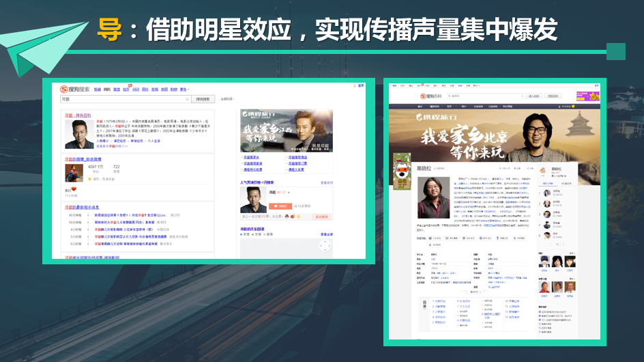This screenshot has width=644, height=362.
Task: Click the share icon near 高晓松 title
Action: point(528,168)
